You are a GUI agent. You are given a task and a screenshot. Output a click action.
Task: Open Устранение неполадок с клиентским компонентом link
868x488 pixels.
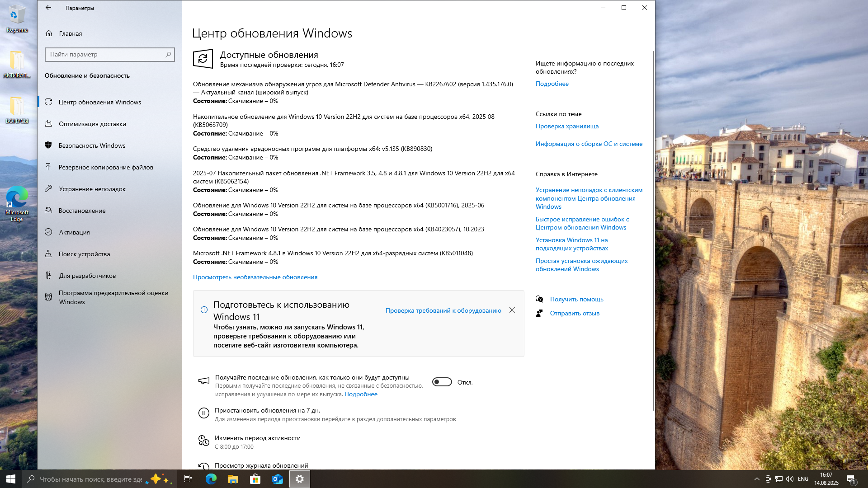[x=589, y=198]
